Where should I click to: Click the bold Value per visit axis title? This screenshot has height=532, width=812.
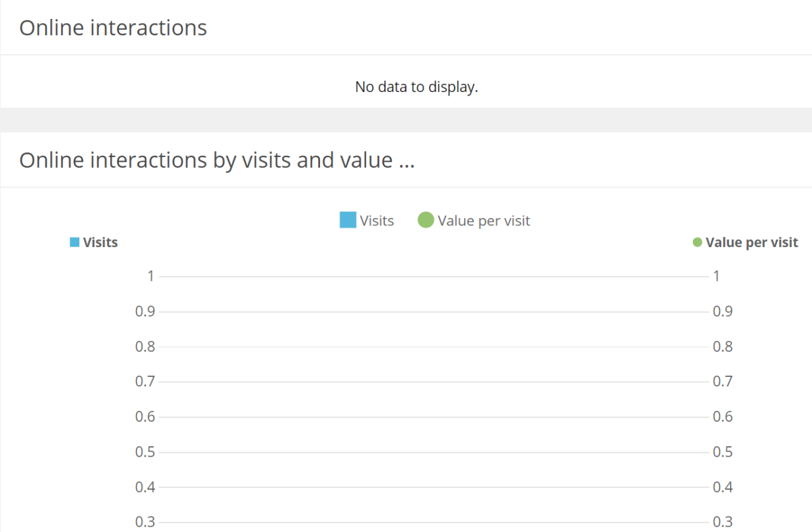[x=751, y=242]
